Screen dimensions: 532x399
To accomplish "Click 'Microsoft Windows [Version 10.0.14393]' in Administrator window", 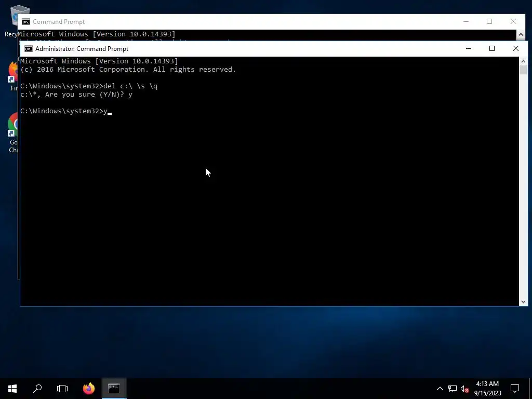I will [x=99, y=61].
